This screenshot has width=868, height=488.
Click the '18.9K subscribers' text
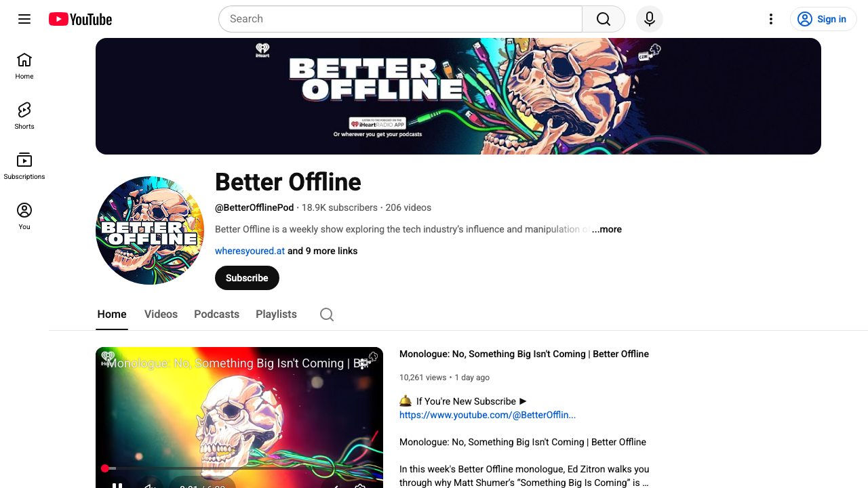point(340,207)
